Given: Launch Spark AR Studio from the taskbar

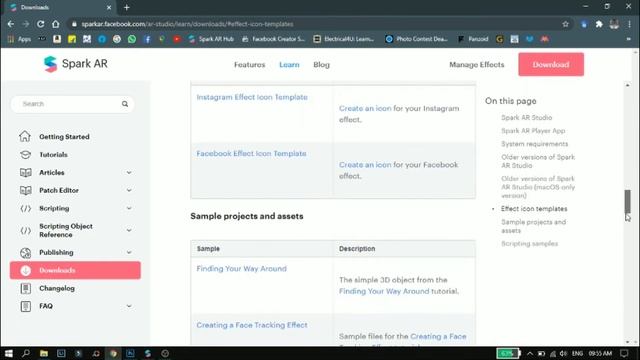Looking at the screenshot, I should [148, 353].
